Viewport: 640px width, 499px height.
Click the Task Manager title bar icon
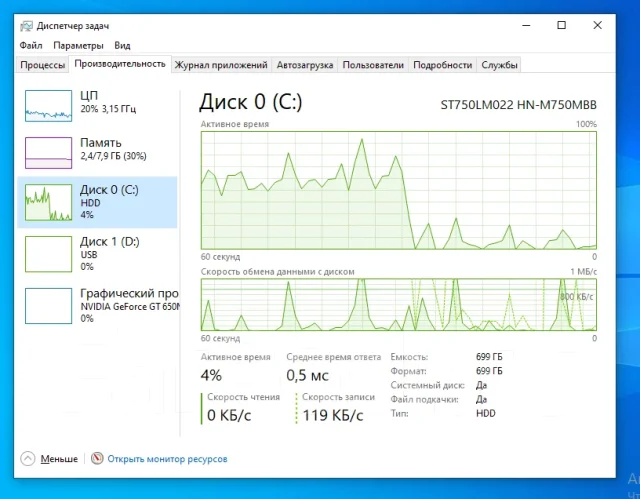coord(27,26)
